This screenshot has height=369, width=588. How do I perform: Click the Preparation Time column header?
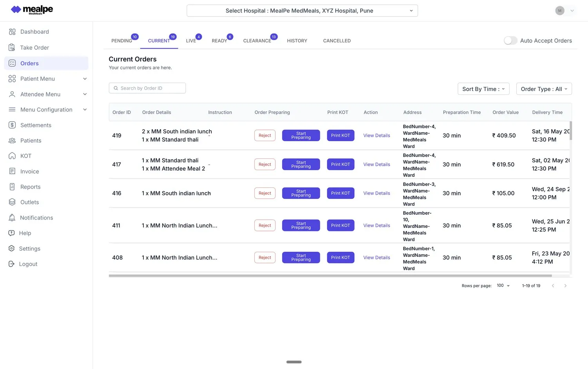[462, 112]
